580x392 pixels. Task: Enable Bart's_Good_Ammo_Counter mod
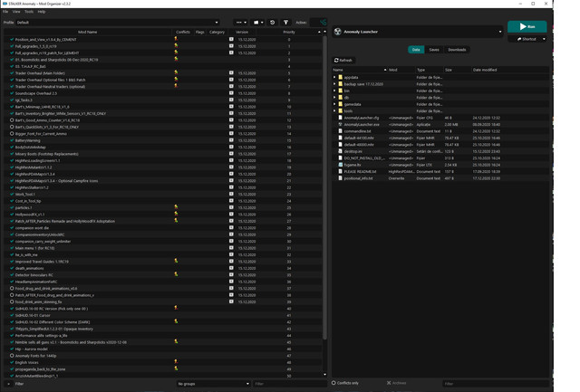point(12,120)
